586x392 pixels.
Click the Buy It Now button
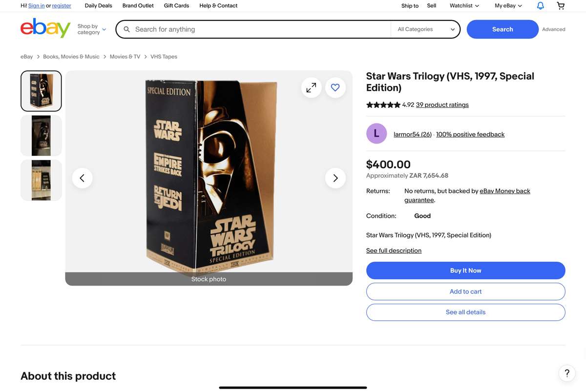[x=465, y=270]
